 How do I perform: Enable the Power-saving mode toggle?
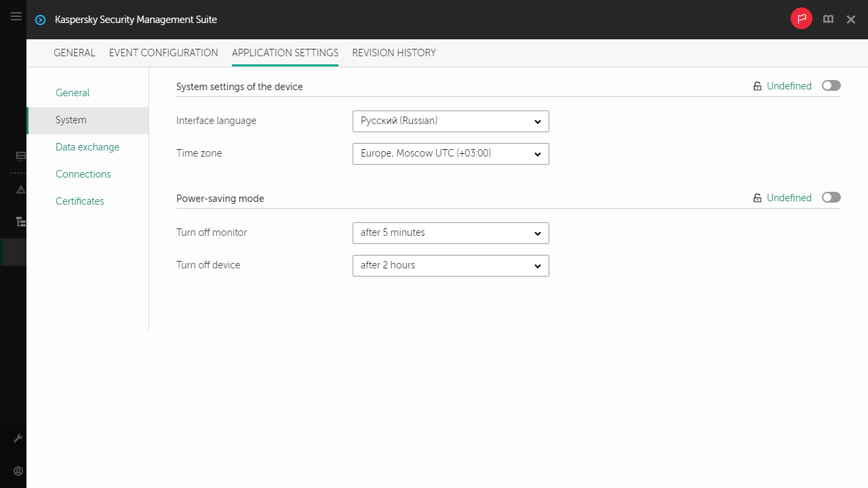831,197
